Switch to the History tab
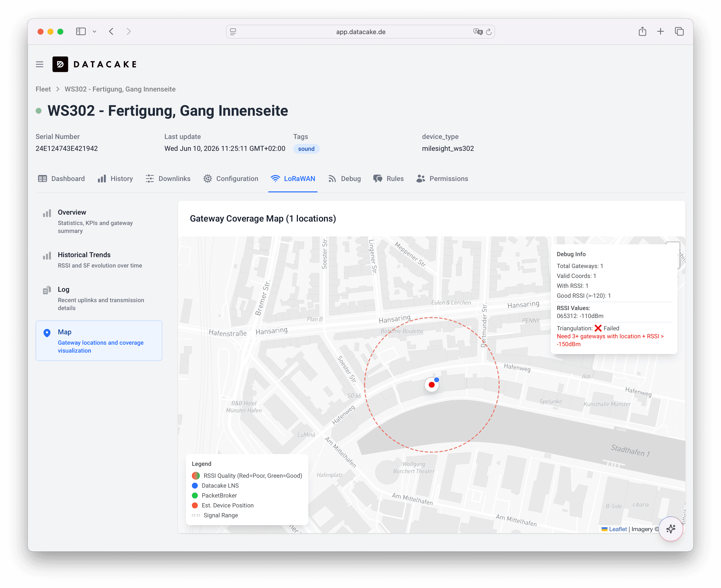 click(115, 179)
